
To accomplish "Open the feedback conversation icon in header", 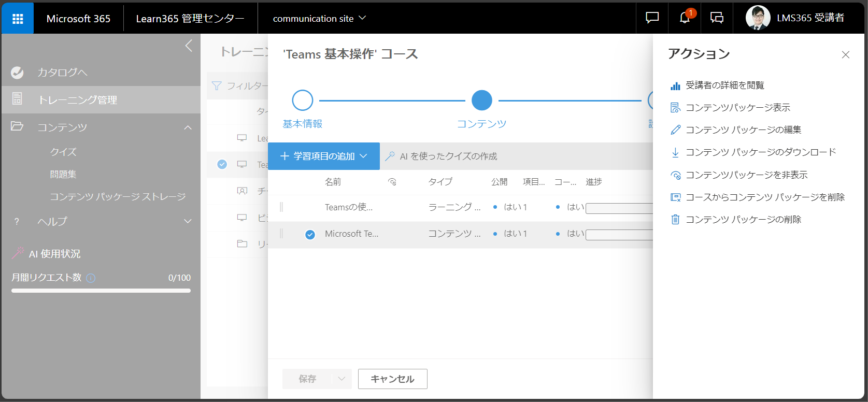I will (x=717, y=18).
